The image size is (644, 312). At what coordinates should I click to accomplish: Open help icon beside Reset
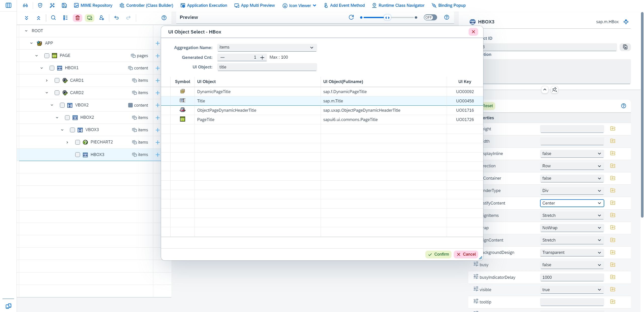click(x=624, y=106)
